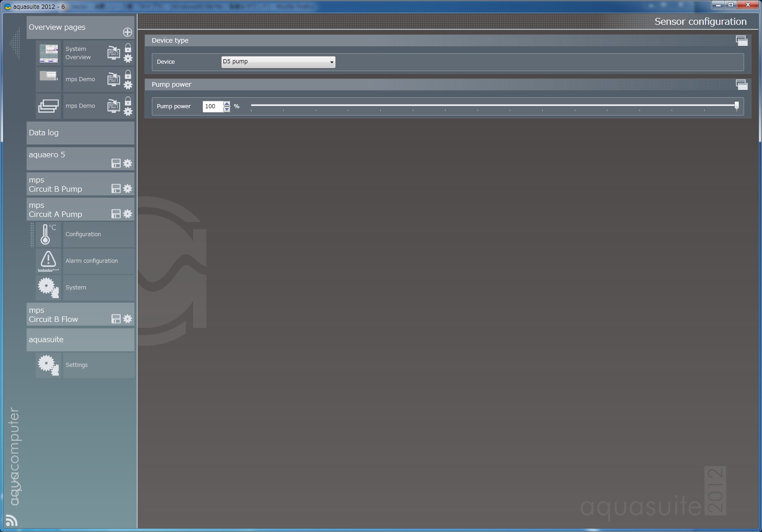The image size is (762, 532).
Task: Maximize the aquasuite window
Action: click(731, 5)
